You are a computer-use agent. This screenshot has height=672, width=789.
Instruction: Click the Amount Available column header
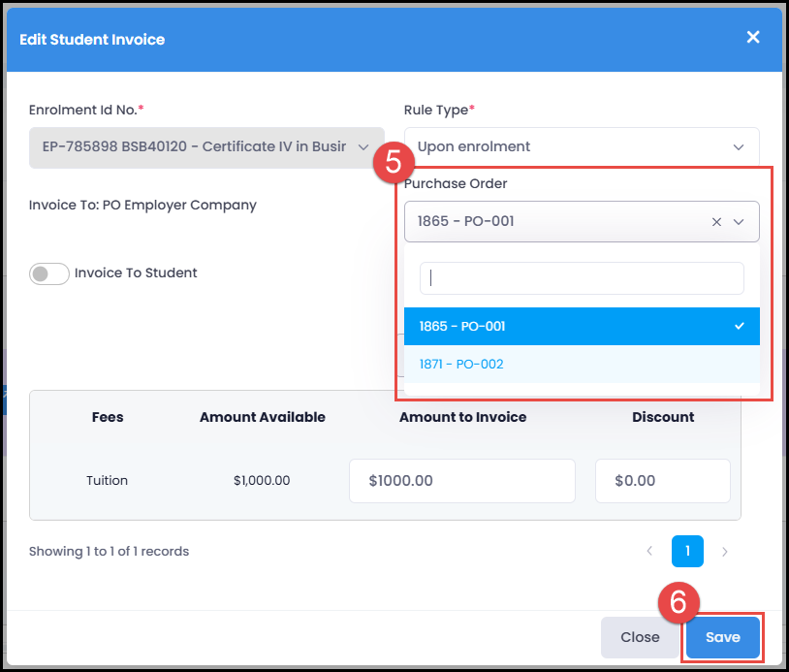(263, 417)
